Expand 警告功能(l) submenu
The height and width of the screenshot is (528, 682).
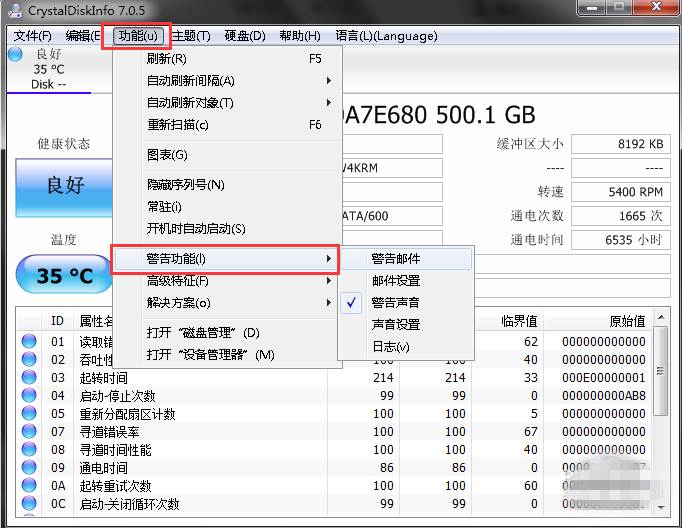227,259
